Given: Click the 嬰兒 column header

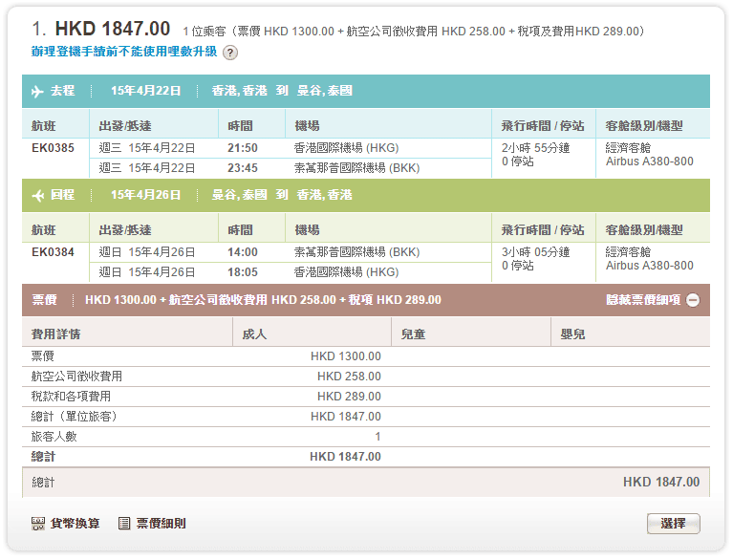Looking at the screenshot, I should click(x=572, y=334).
